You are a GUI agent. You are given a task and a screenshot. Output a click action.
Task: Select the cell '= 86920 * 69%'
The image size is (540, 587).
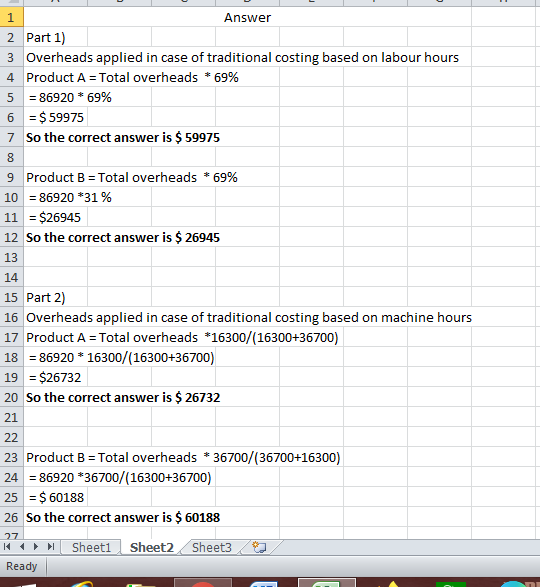[x=70, y=97]
